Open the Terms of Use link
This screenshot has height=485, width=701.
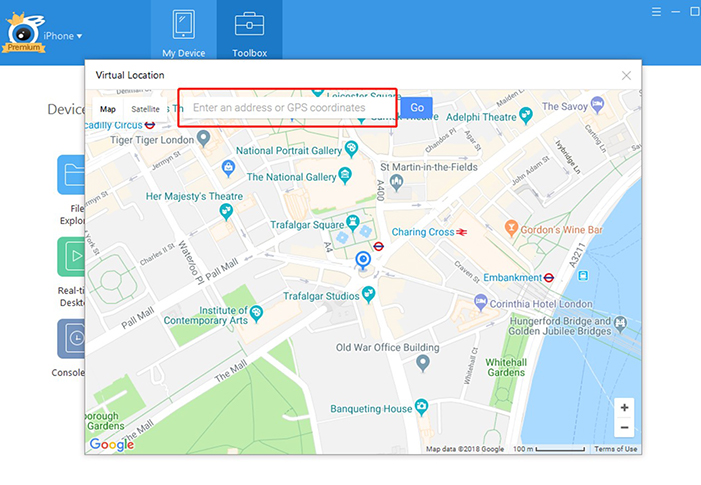tap(616, 449)
